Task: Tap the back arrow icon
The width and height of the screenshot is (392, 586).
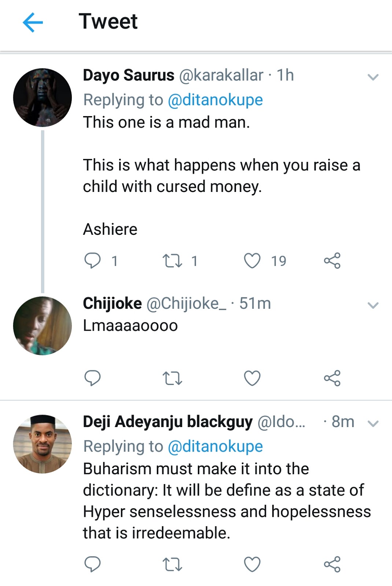Action: click(33, 22)
